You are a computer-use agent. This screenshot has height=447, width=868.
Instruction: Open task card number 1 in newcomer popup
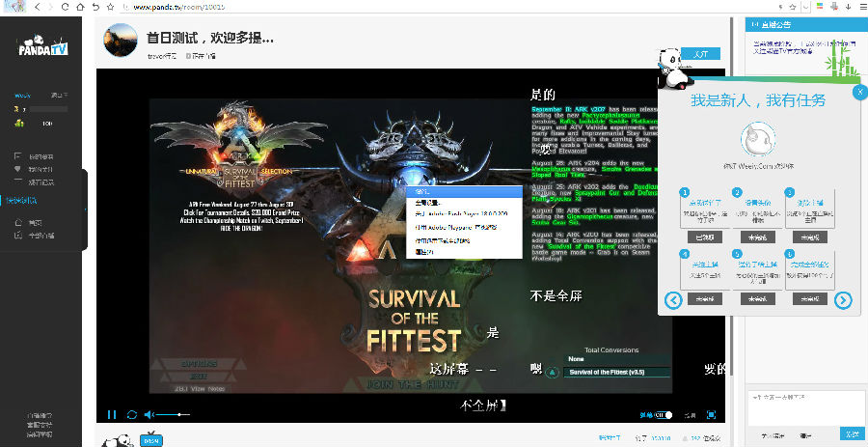[x=705, y=209]
